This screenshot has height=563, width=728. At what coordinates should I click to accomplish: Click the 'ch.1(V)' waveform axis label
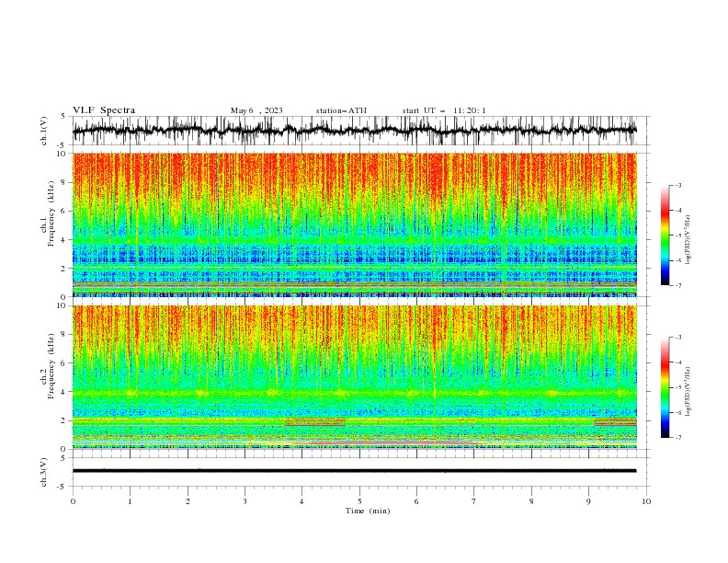coord(44,131)
